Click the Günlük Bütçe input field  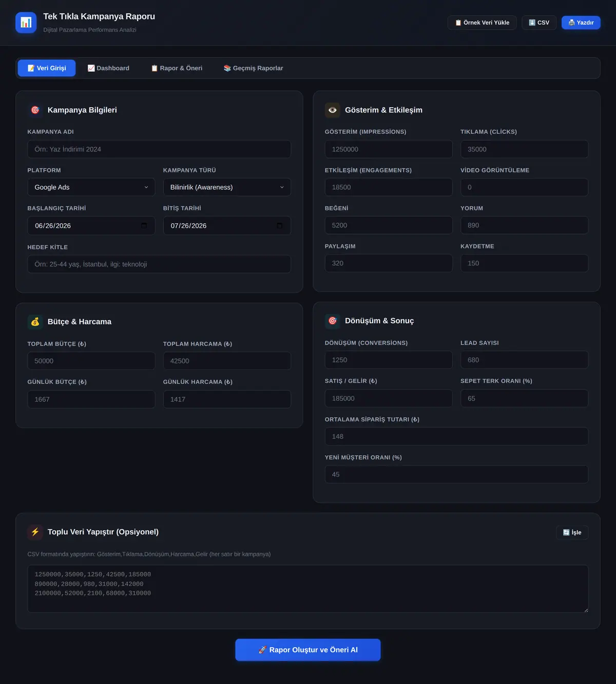tap(91, 399)
